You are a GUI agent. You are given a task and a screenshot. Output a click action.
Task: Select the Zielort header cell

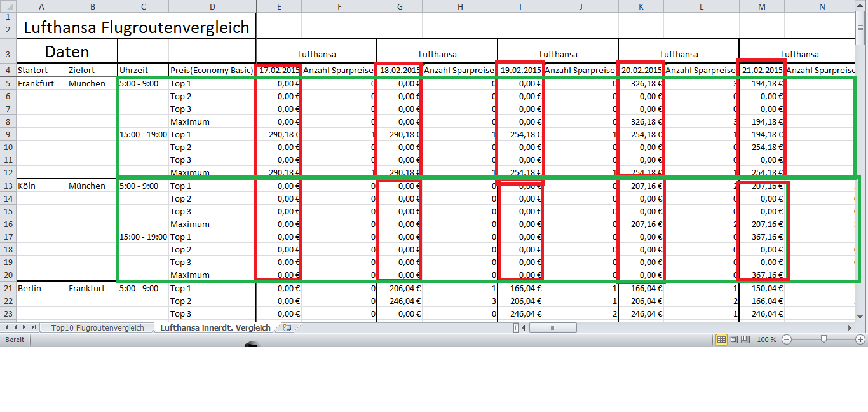pos(92,70)
